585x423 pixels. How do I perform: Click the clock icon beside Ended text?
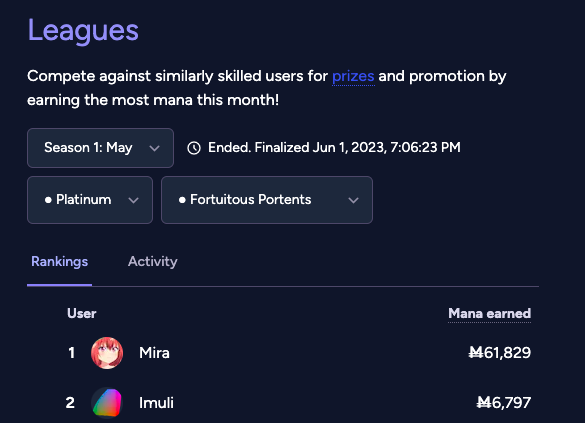[194, 148]
